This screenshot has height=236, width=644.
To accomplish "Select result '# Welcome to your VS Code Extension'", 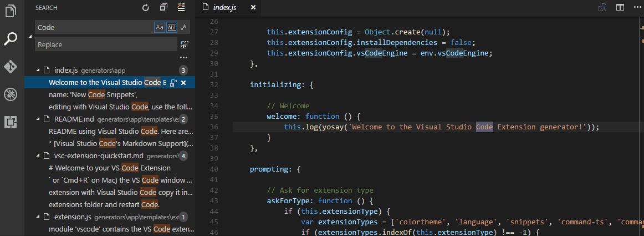I will point(110,168).
